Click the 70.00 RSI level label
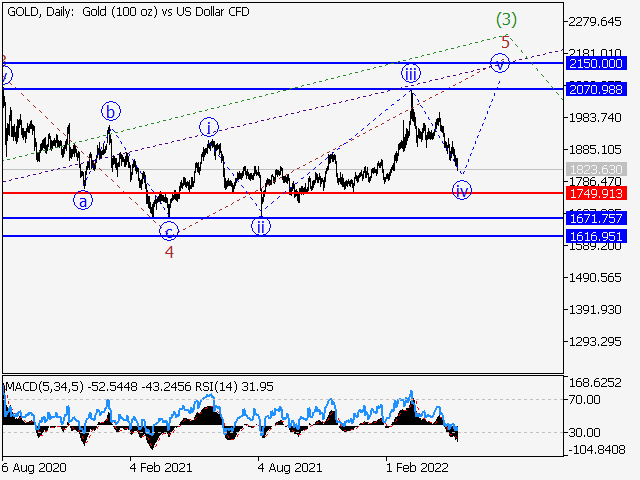This screenshot has height=480, width=640. 584,400
